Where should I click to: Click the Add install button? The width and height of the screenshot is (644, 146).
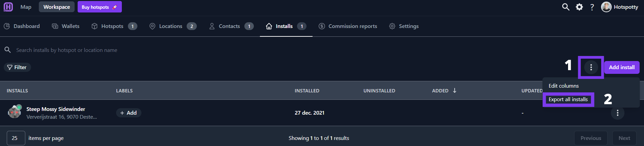click(622, 67)
